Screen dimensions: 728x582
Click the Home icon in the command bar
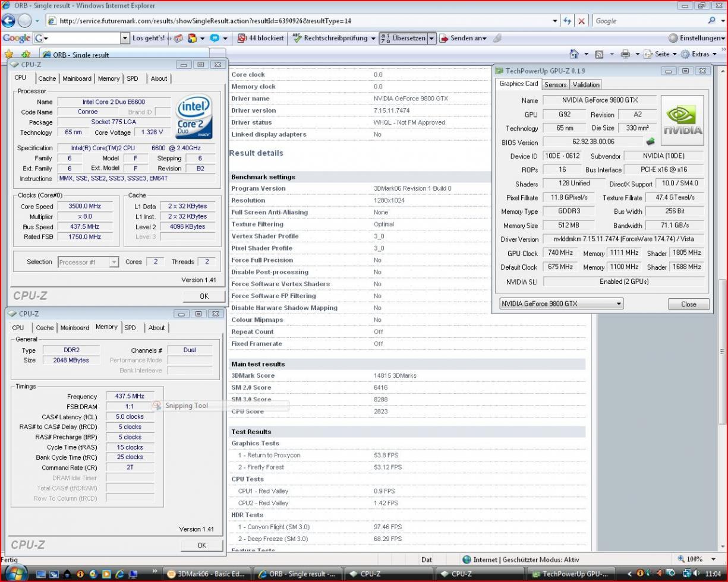(x=574, y=54)
